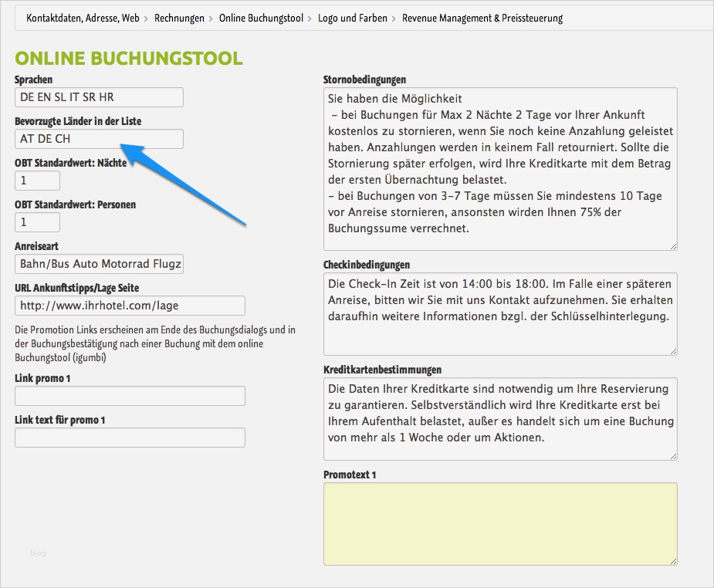This screenshot has height=588, width=714.
Task: Click the Sprachen input field
Action: tap(98, 97)
